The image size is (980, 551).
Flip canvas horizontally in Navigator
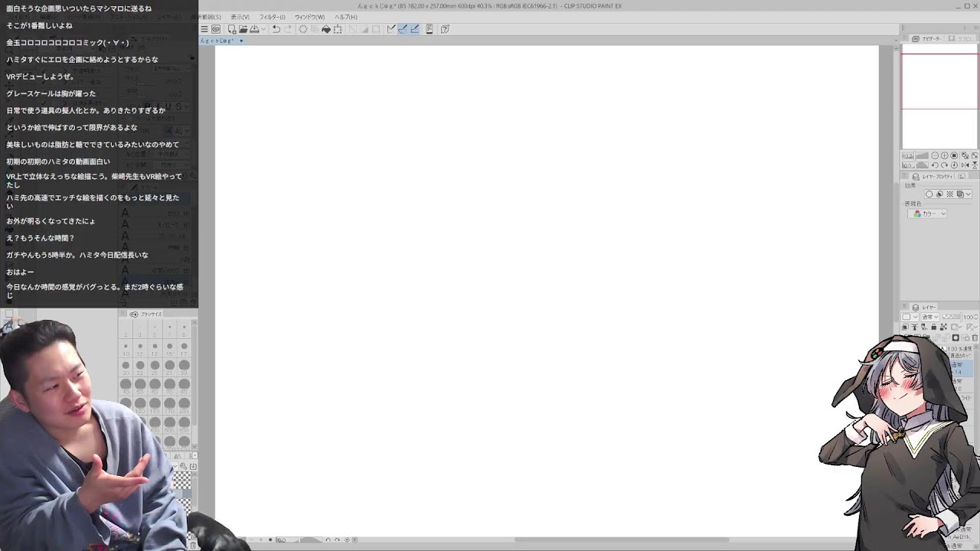[965, 165]
